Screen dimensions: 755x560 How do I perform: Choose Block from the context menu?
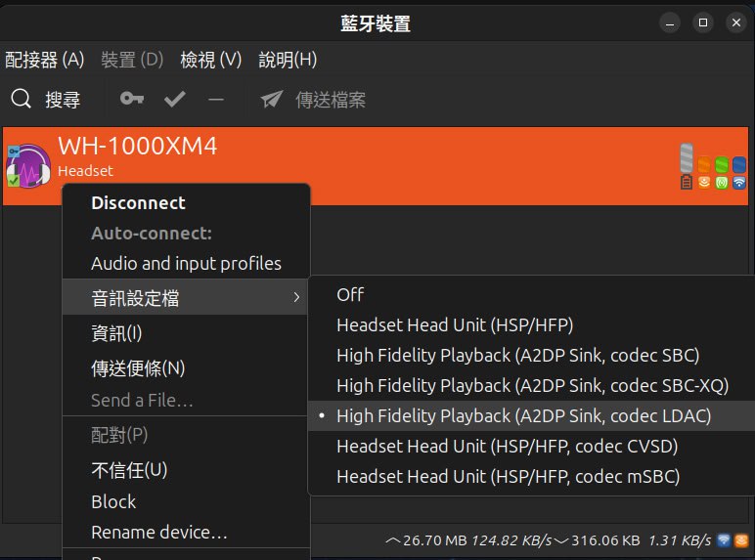(x=186, y=501)
